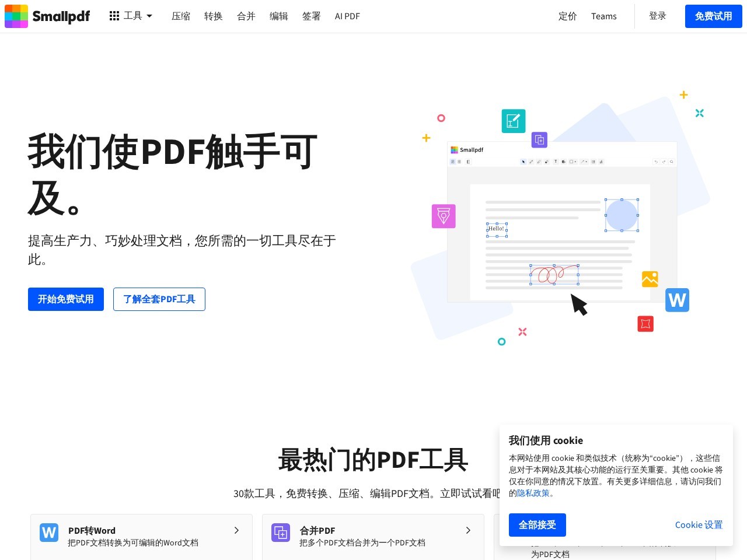This screenshot has height=560, width=747.
Task: Go to 签署 in the navigation bar
Action: point(312,16)
